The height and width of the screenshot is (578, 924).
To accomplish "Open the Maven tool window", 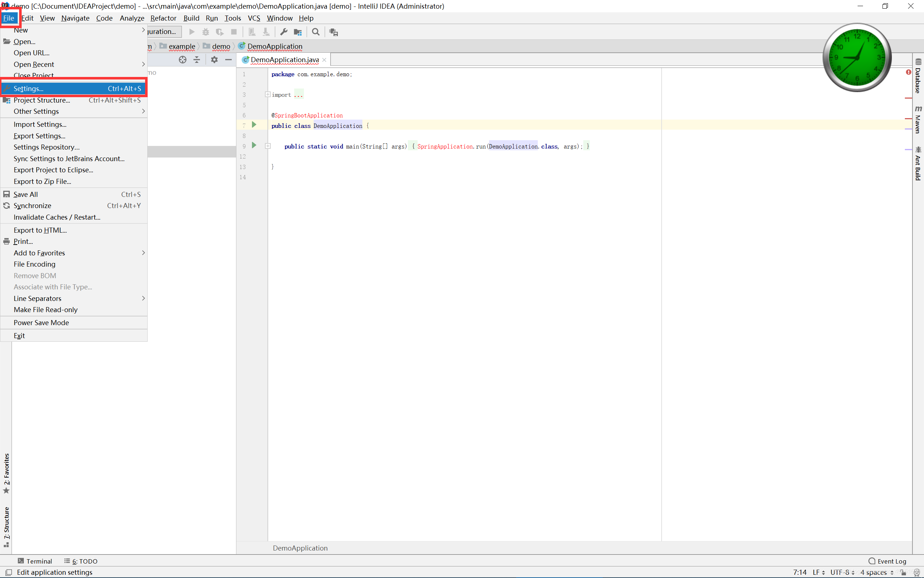I will 918,119.
